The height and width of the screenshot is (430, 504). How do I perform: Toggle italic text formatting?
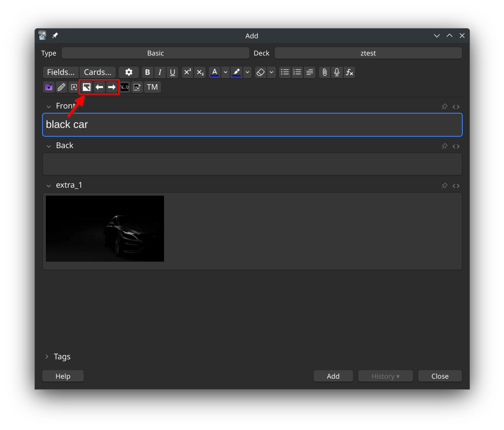pos(160,72)
